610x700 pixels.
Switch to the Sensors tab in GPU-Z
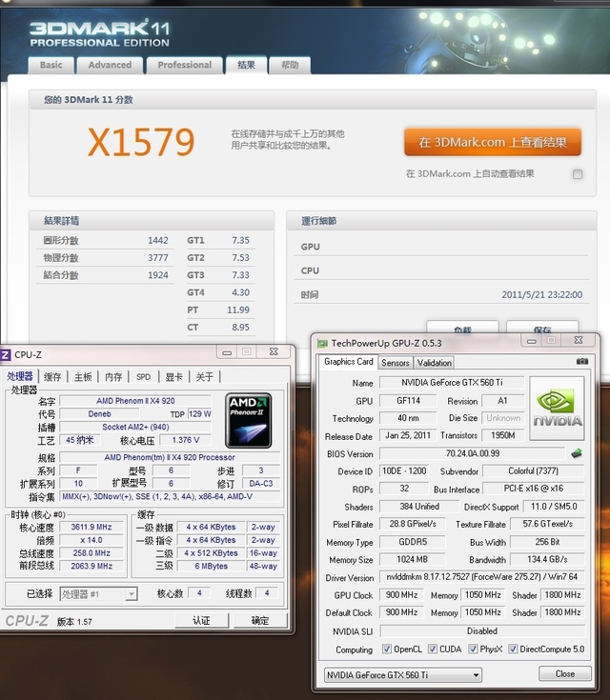tap(395, 363)
